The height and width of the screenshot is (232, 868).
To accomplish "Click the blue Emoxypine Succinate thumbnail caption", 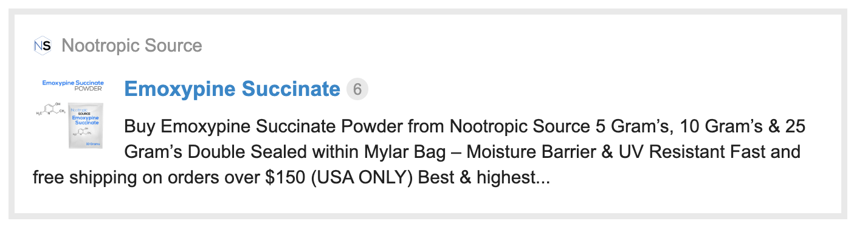I will [x=72, y=83].
